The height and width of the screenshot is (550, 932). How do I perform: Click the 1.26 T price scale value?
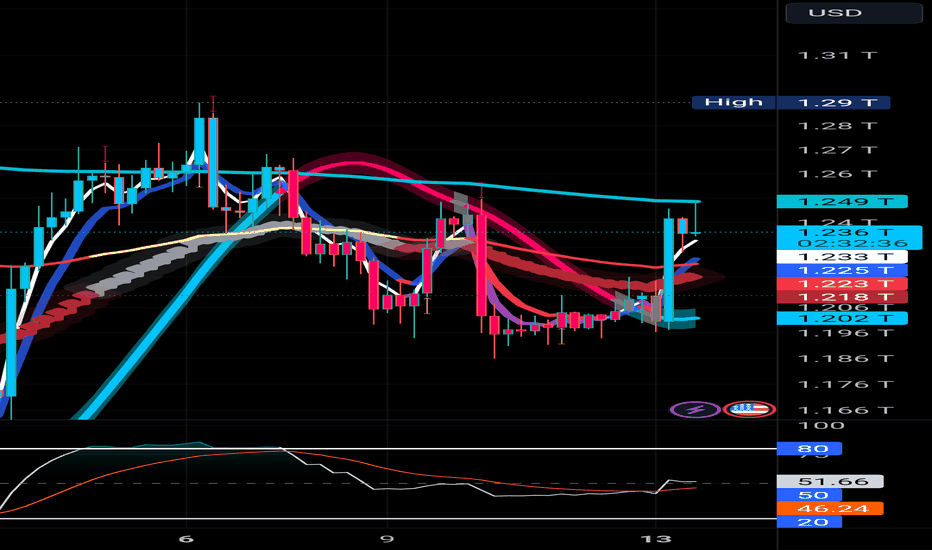pos(837,174)
